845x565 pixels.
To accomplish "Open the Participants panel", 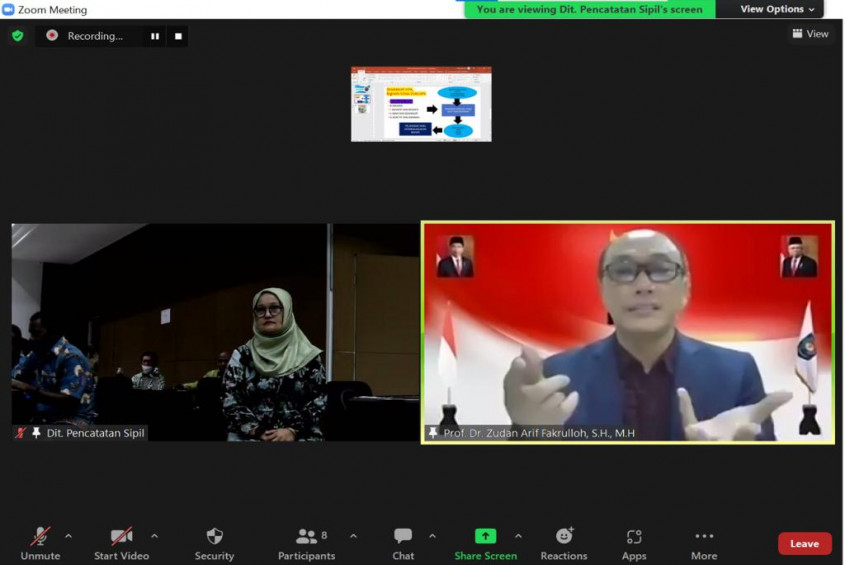I will tap(307, 543).
